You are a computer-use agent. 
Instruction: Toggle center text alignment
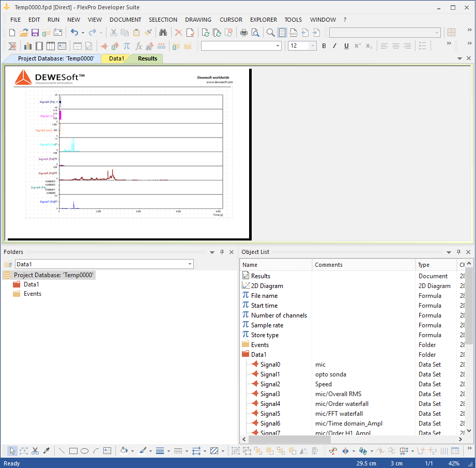pos(396,46)
